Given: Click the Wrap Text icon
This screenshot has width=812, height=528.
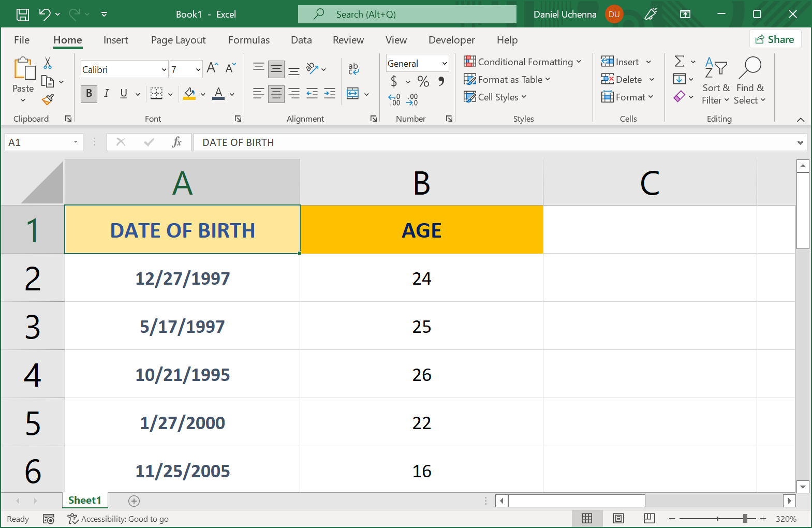Looking at the screenshot, I should (353, 68).
